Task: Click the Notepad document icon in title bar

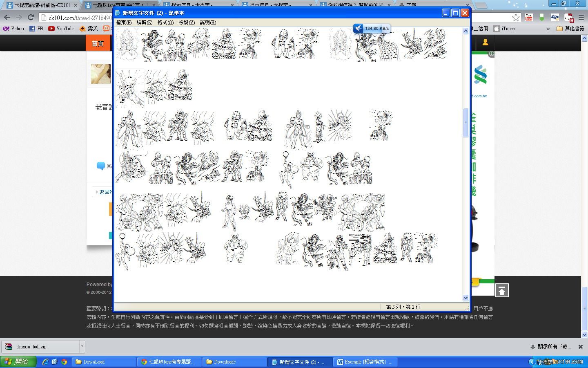Action: 118,13
